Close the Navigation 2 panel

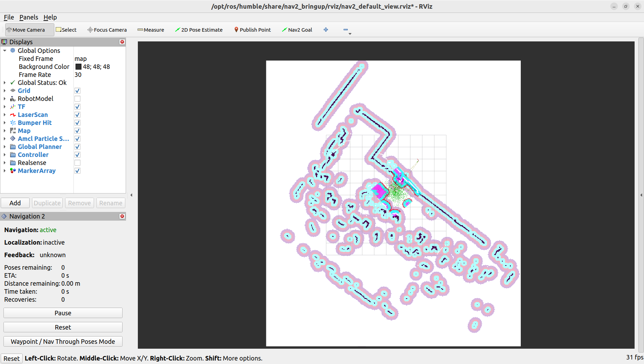pos(122,216)
